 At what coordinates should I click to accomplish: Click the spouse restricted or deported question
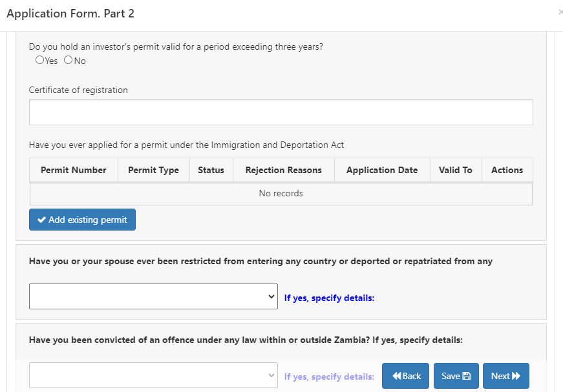click(x=260, y=261)
